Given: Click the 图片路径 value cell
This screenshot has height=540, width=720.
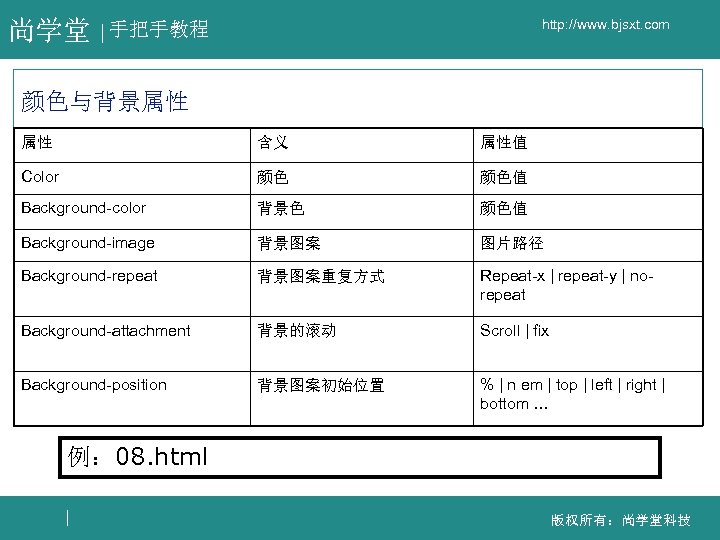Looking at the screenshot, I should click(x=588, y=245).
